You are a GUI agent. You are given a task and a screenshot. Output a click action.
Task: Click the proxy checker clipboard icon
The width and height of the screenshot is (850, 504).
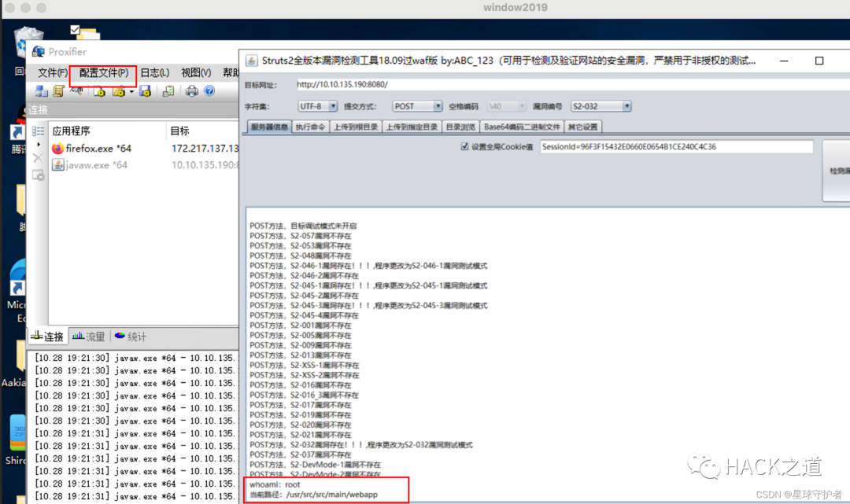[x=168, y=91]
